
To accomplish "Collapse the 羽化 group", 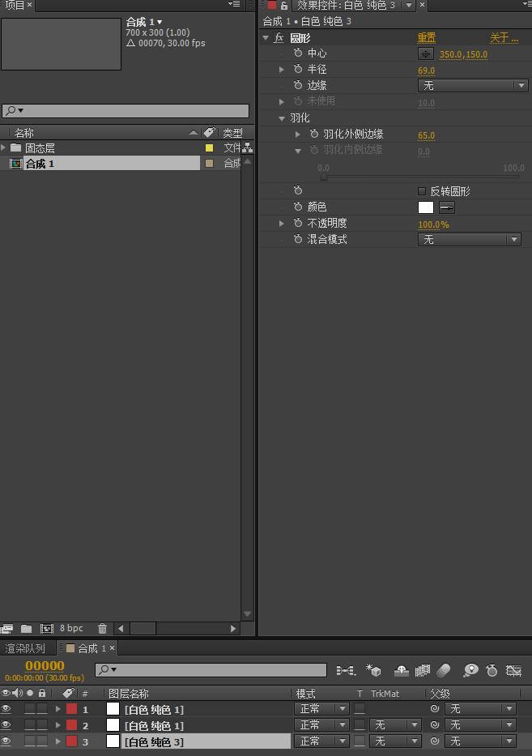I will pyautogui.click(x=282, y=118).
